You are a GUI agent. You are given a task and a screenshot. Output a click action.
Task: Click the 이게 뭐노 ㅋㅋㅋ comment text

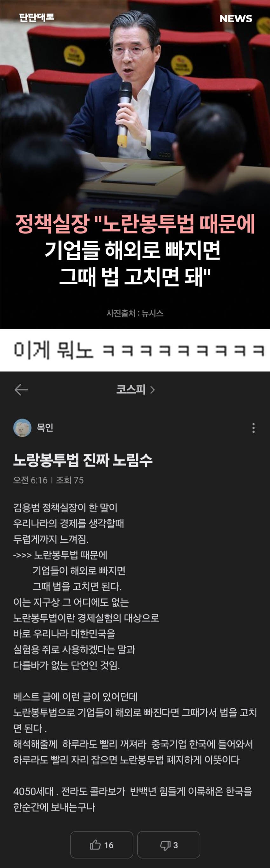point(139,351)
